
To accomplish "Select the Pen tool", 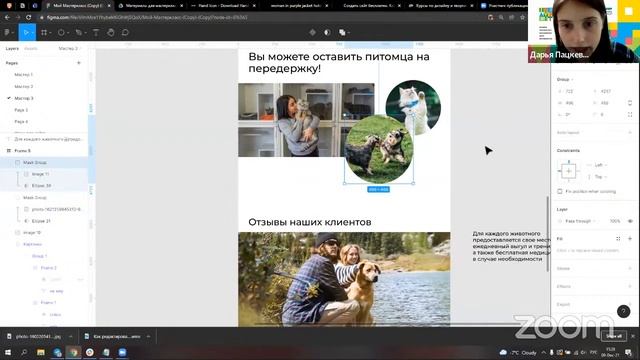I will 78,32.
